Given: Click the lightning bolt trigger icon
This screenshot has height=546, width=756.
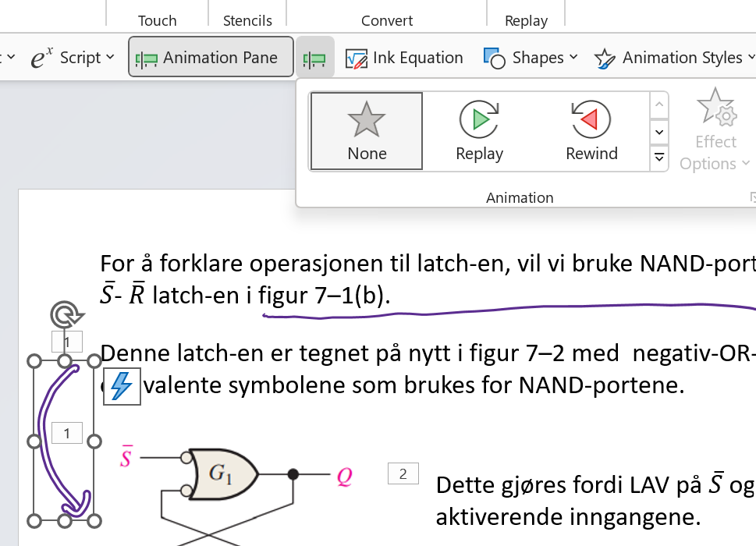Looking at the screenshot, I should pos(122,386).
